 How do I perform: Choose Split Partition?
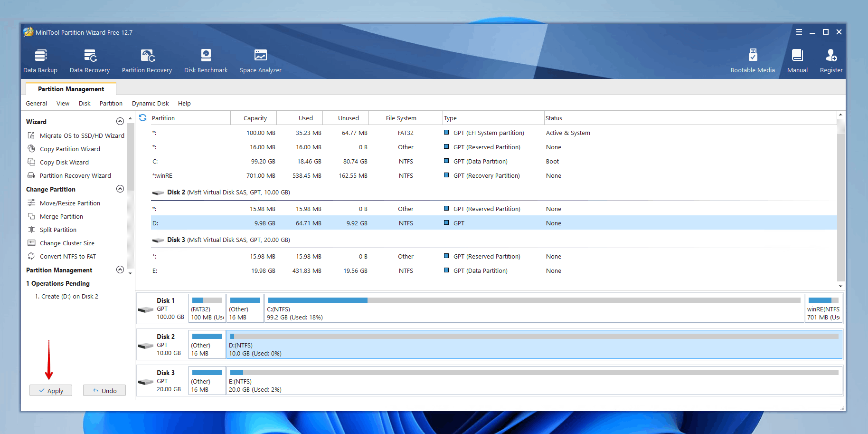(x=52, y=230)
